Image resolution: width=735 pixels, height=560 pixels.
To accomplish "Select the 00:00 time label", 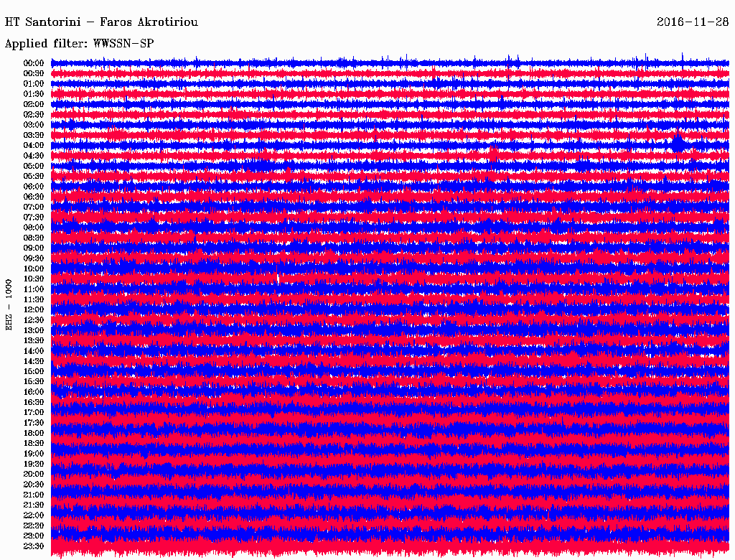I will 33,63.
